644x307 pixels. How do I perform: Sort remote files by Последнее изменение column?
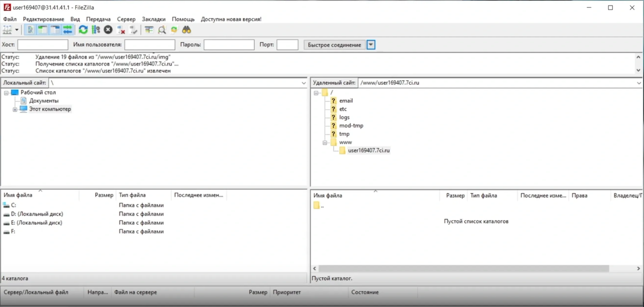[x=543, y=195]
